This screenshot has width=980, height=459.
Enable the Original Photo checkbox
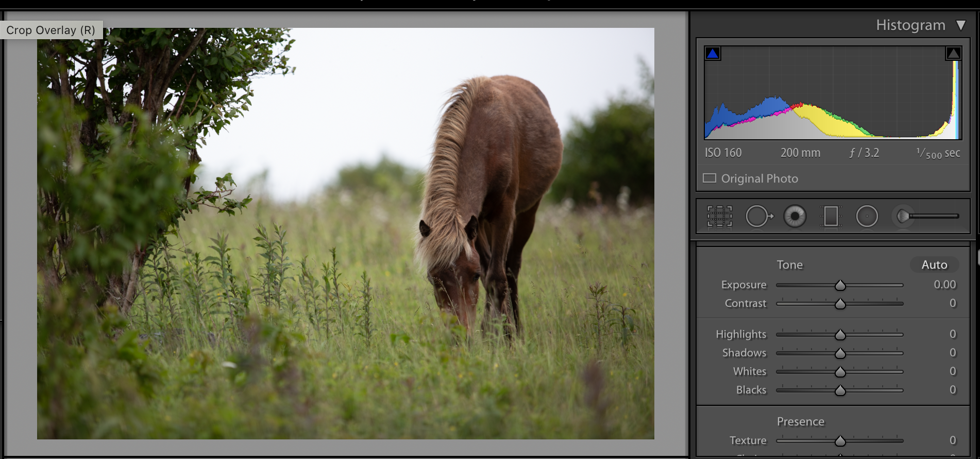coord(709,178)
